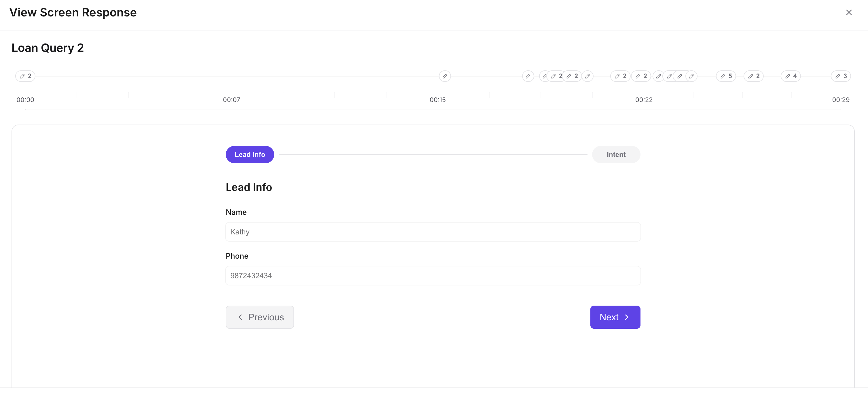Go to the Lead Info step
868x395 pixels.
250,155
